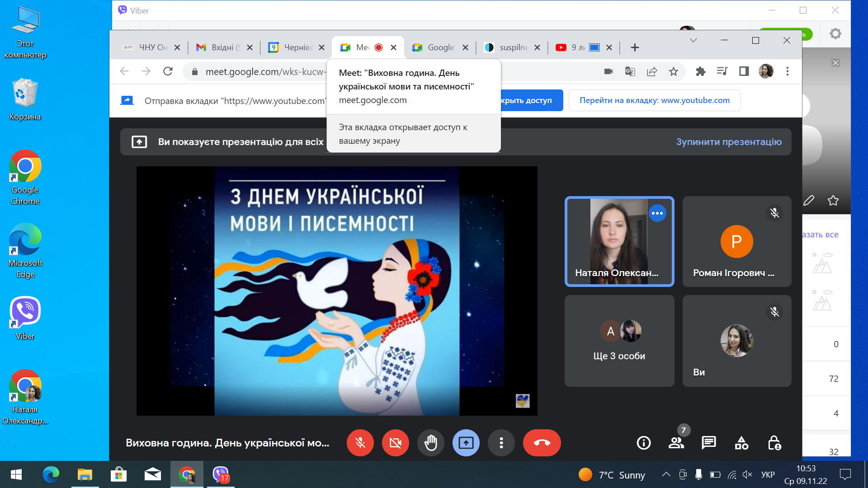868x488 pixels.
Task: Open Chrome three-dot menu
Action: tap(788, 71)
